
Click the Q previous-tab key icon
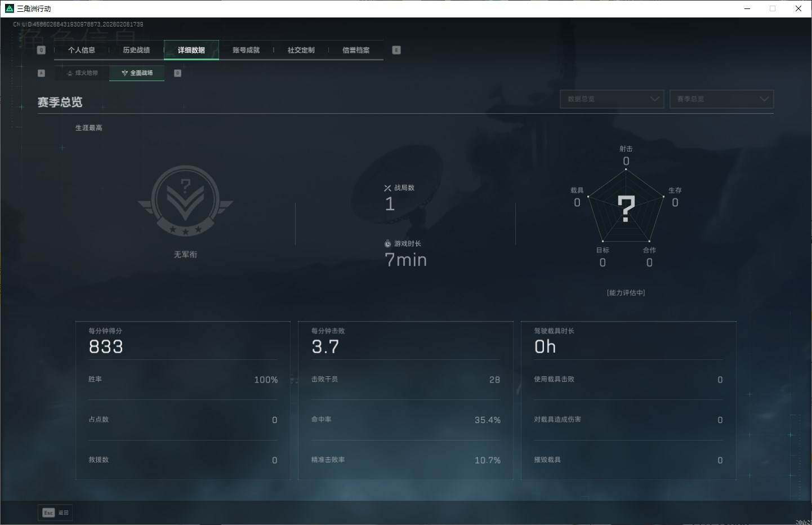click(x=41, y=50)
